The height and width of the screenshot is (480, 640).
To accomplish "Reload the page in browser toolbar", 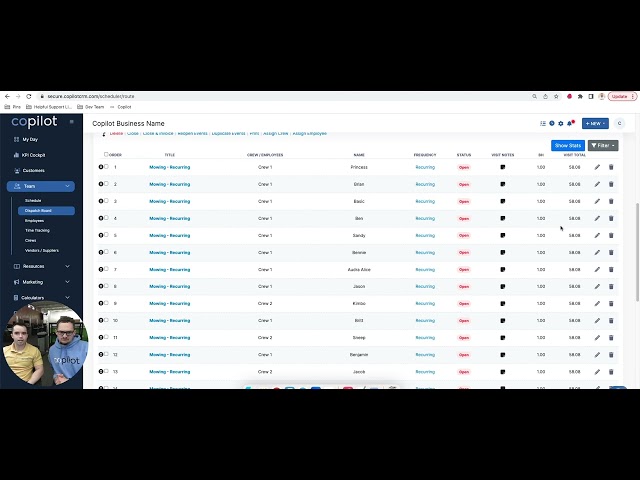I will click(29, 96).
